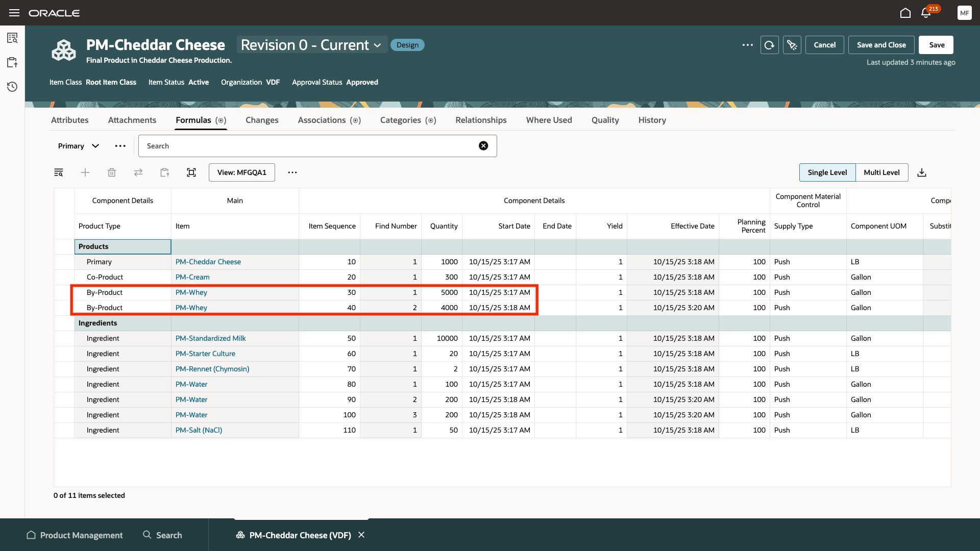Click the Save and Close button
This screenshot has height=551, width=980.
click(881, 45)
